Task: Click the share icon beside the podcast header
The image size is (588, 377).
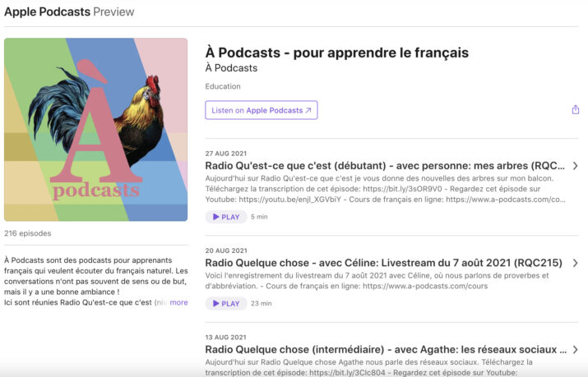Action: [x=575, y=110]
